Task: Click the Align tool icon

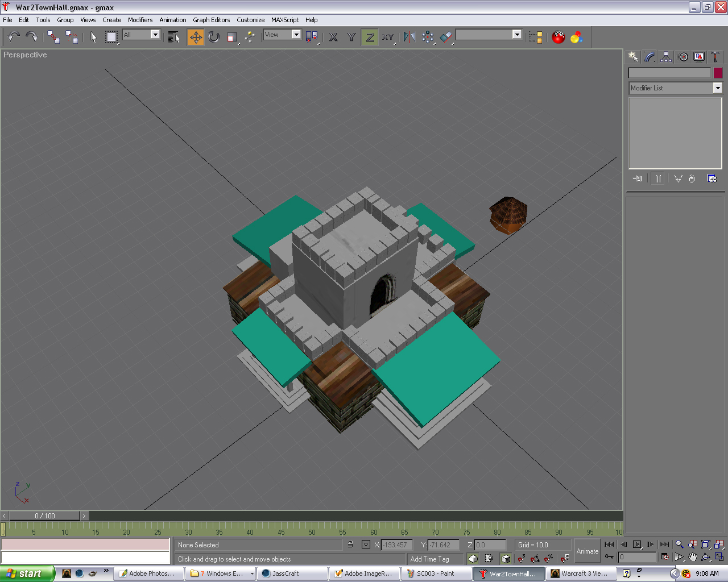Action: click(x=446, y=37)
